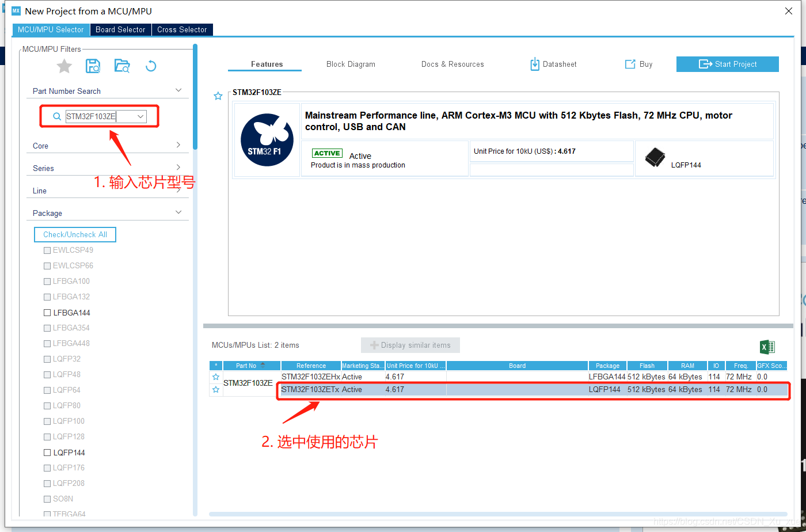The width and height of the screenshot is (806, 532).
Task: Click Check/Uncheck All button
Action: [75, 234]
